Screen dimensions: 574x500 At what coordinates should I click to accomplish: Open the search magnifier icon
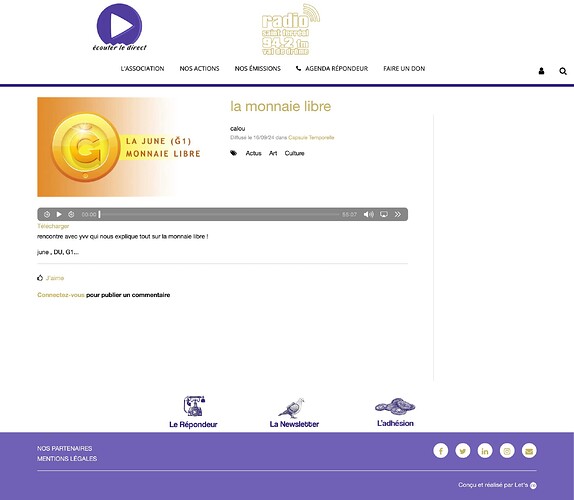point(563,71)
